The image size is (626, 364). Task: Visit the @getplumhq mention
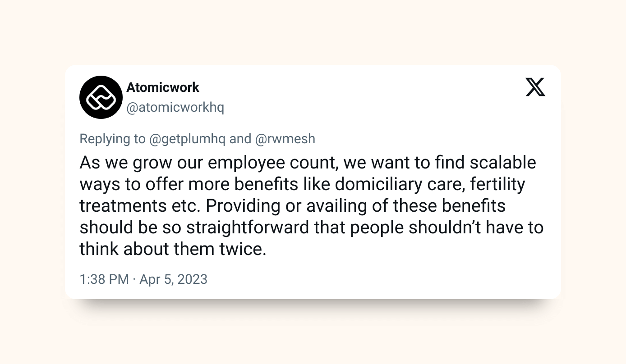pyautogui.click(x=187, y=139)
